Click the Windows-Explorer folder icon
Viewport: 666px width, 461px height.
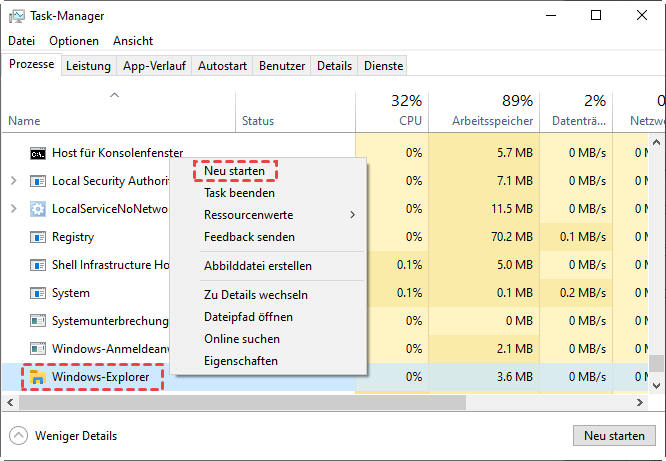pos(38,377)
